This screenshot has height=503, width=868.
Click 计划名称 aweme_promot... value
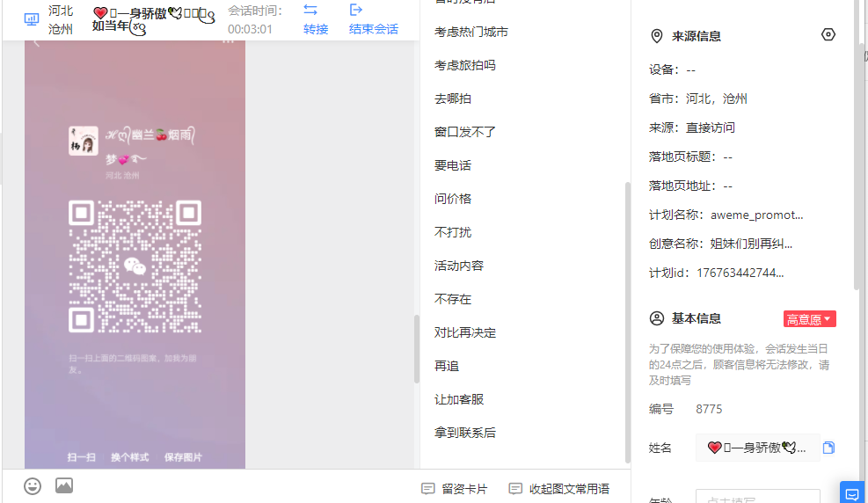click(x=756, y=215)
